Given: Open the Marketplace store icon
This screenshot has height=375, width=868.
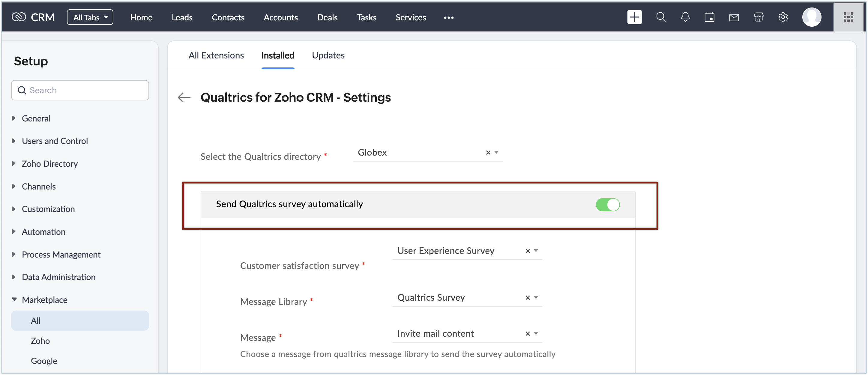Looking at the screenshot, I should 759,17.
